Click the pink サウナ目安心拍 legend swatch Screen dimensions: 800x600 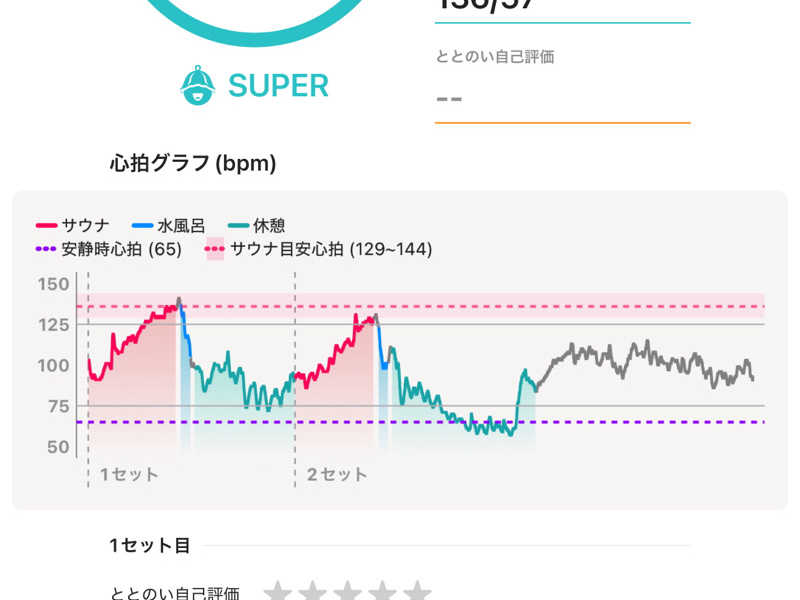point(215,249)
